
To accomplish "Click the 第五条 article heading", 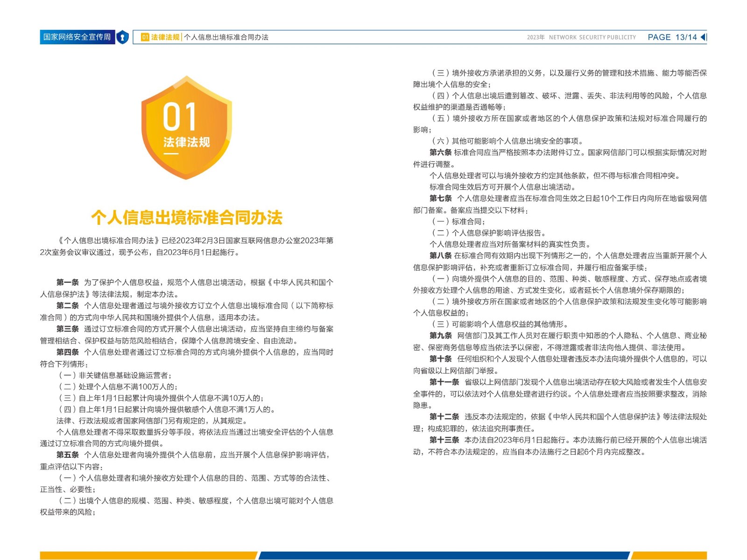I will coord(68,455).
